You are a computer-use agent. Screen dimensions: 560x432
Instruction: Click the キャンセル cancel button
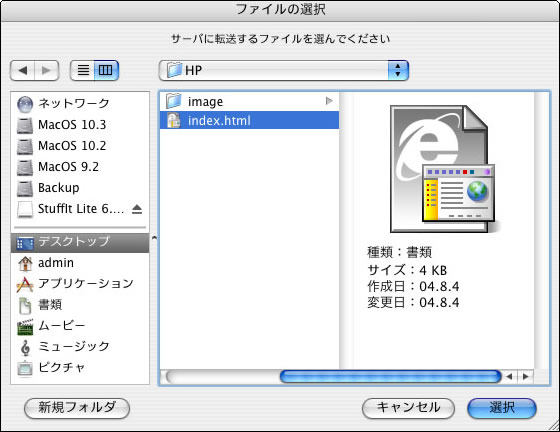tap(408, 408)
